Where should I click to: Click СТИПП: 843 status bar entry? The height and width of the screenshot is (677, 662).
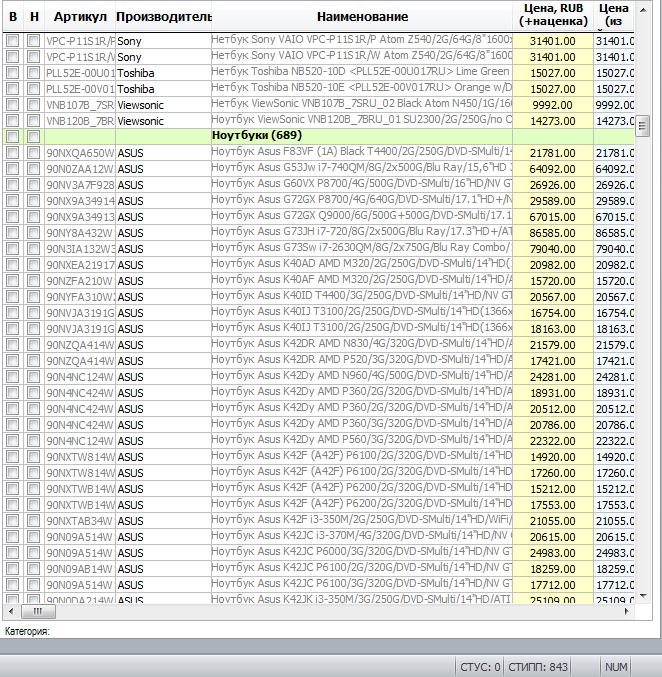tap(538, 667)
